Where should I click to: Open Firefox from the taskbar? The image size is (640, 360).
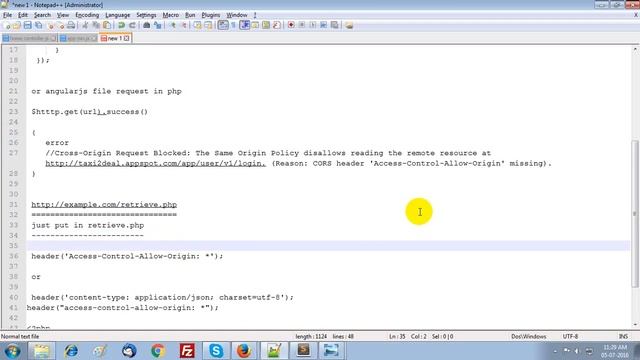click(x=244, y=351)
